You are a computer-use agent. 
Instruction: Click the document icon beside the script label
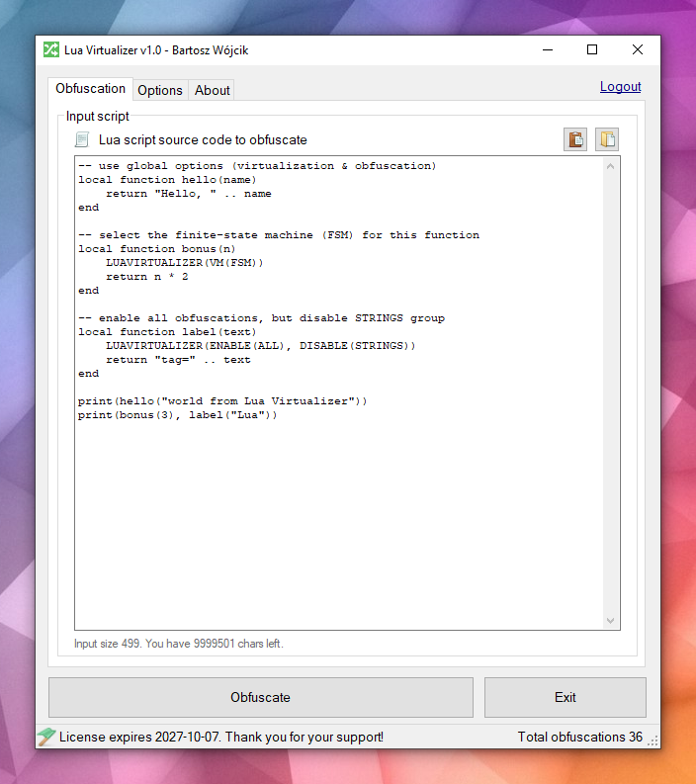(82, 140)
